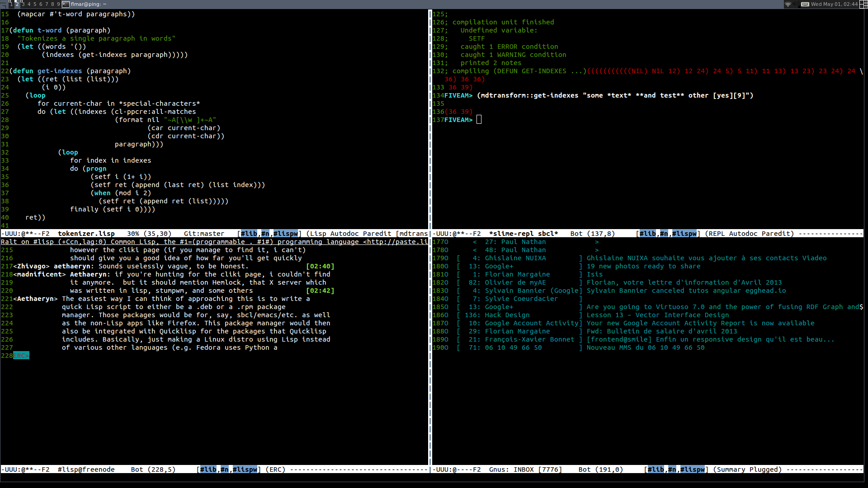The height and width of the screenshot is (488, 868).
Task: Click 'caught 1 WARNING condition' in REPL
Action: point(514,55)
